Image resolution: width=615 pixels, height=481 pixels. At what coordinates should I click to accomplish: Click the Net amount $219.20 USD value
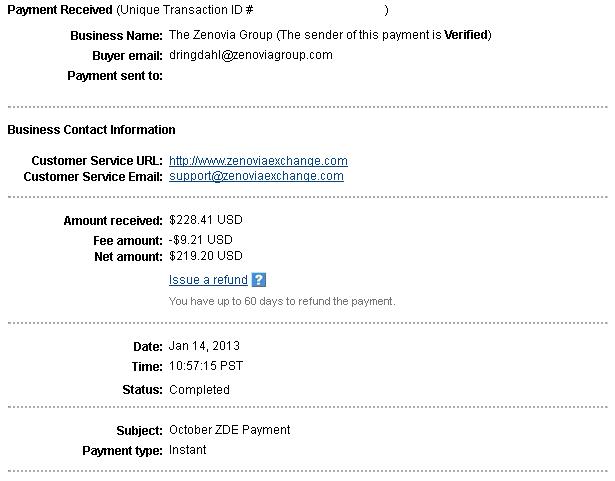(x=206, y=256)
